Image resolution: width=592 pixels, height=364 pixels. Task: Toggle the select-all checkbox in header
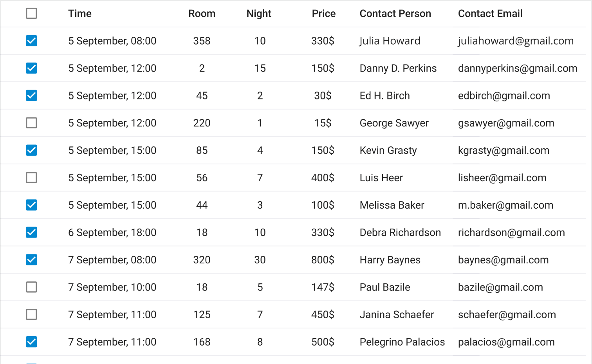pyautogui.click(x=31, y=13)
